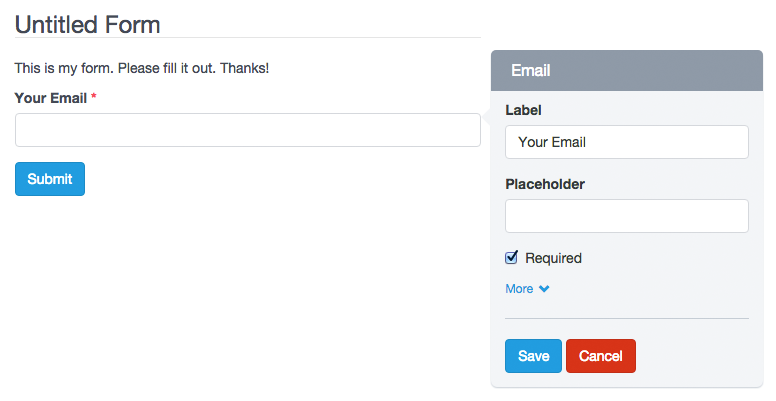This screenshot has width=776, height=401.
Task: Click the red required asterisk
Action: 94,98
